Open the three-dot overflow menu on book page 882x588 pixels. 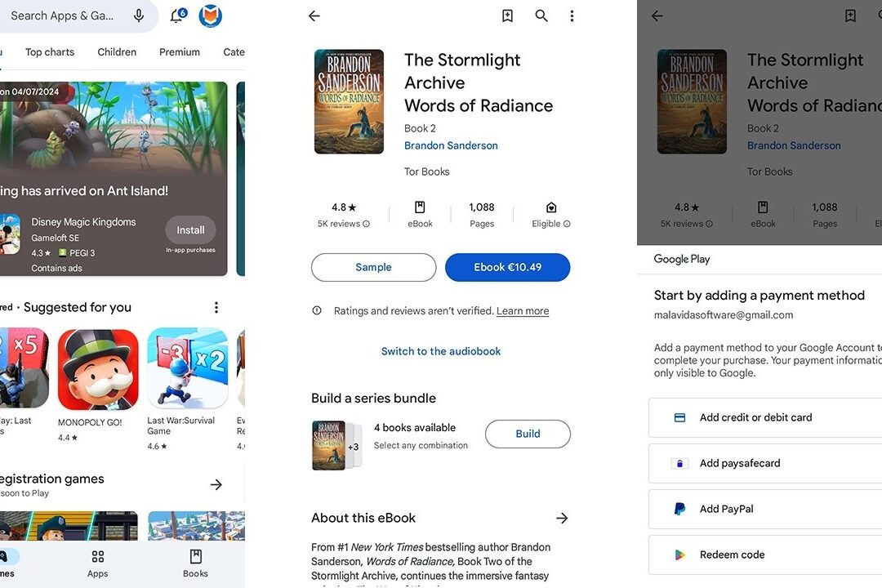(x=572, y=16)
